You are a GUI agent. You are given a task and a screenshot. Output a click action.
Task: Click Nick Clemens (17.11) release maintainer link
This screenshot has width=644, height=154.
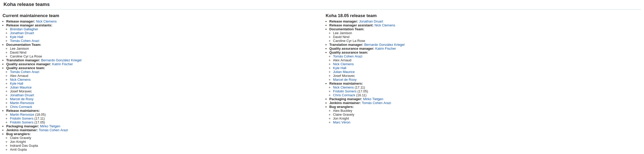(x=343, y=87)
